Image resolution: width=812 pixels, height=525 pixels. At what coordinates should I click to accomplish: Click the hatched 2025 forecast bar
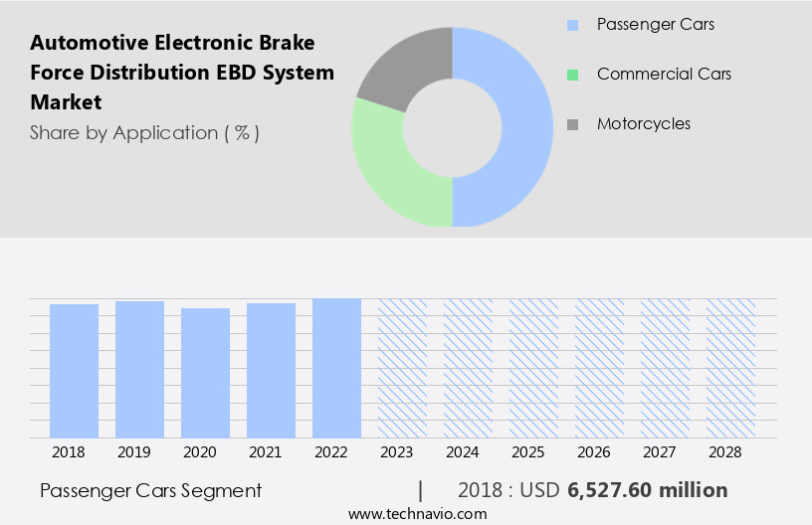pyautogui.click(x=534, y=367)
